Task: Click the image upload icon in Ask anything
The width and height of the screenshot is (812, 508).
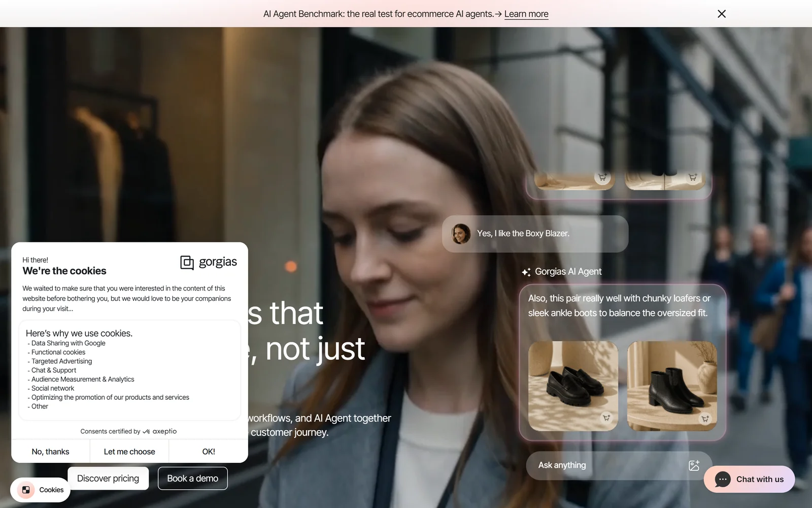Action: tap(694, 465)
